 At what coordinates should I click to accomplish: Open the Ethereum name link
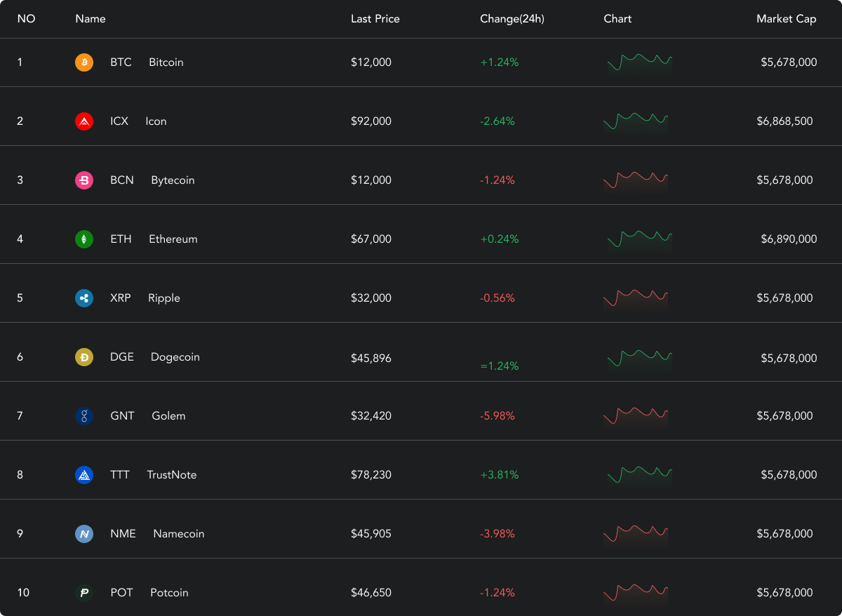point(173,239)
